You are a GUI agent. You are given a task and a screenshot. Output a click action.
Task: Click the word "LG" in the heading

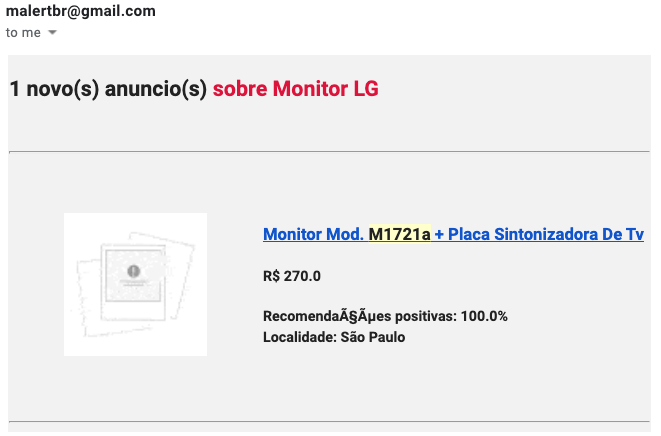coord(366,89)
